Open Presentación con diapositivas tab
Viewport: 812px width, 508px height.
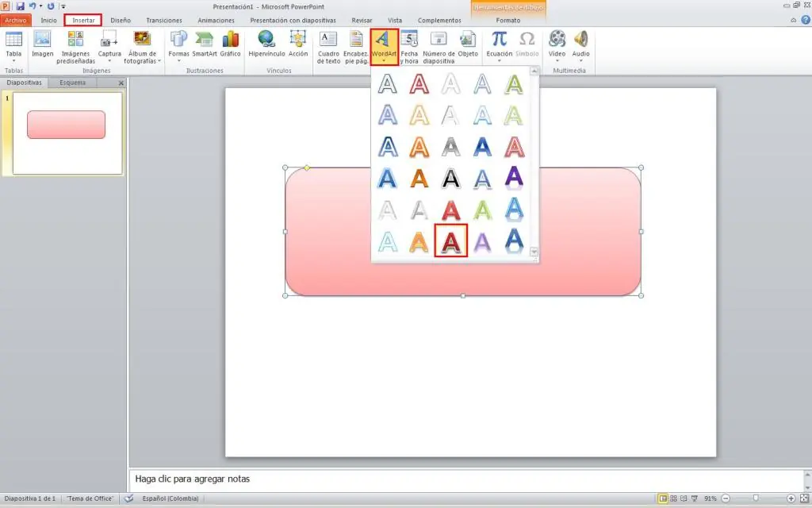click(293, 20)
